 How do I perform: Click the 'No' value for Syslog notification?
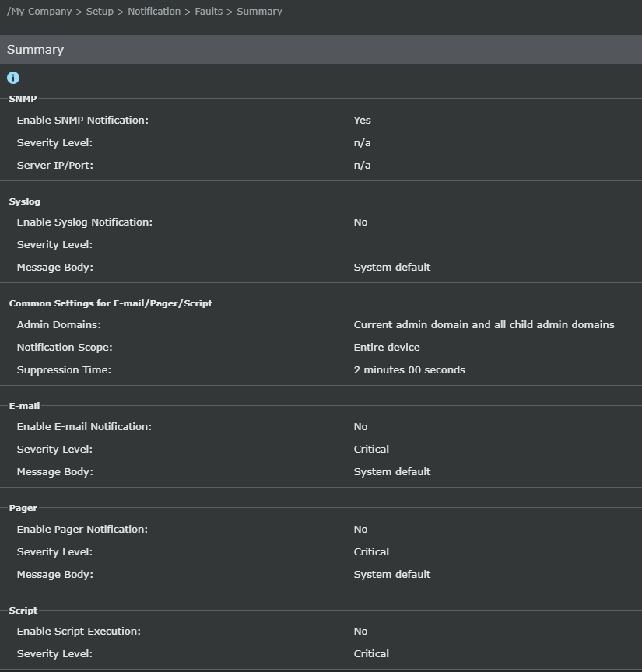tap(360, 222)
